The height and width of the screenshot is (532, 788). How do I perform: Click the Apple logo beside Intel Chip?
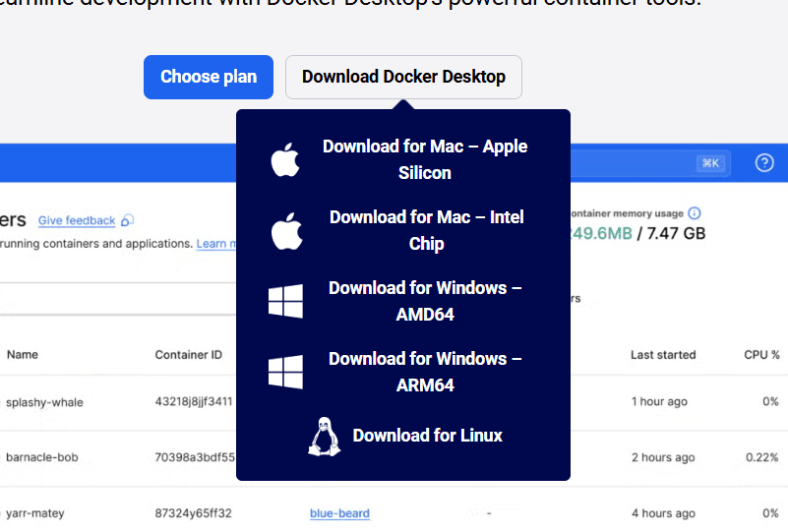[x=286, y=231]
